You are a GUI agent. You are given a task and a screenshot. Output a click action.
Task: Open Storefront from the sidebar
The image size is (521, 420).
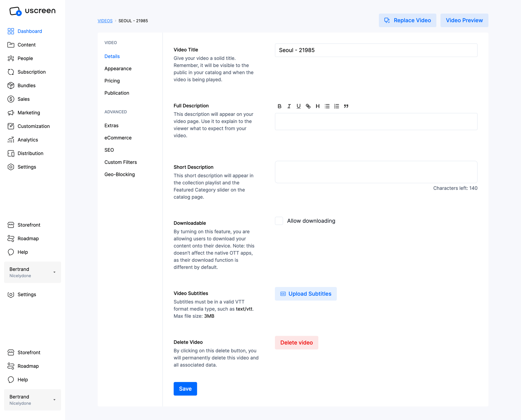[x=29, y=225]
